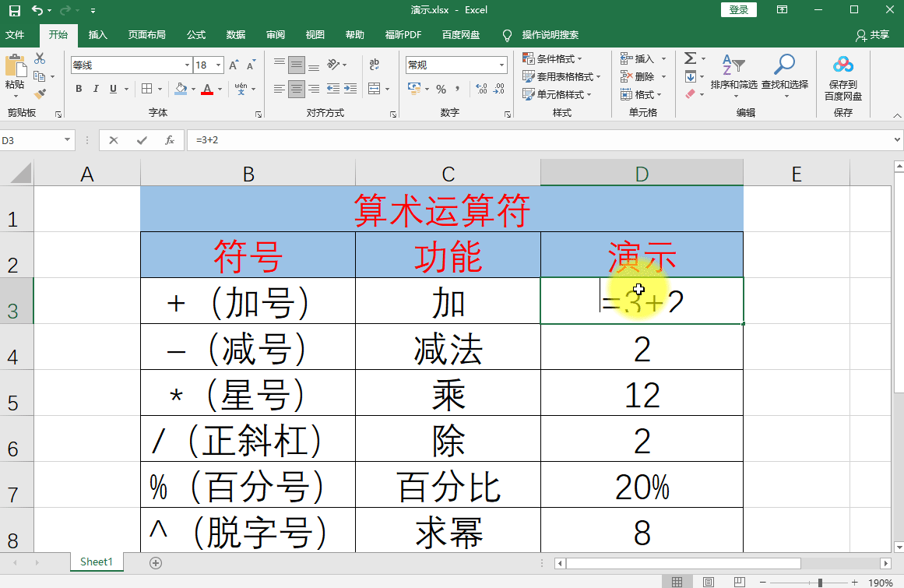Image resolution: width=904 pixels, height=588 pixels.
Task: Toggle center alignment
Action: [x=296, y=89]
